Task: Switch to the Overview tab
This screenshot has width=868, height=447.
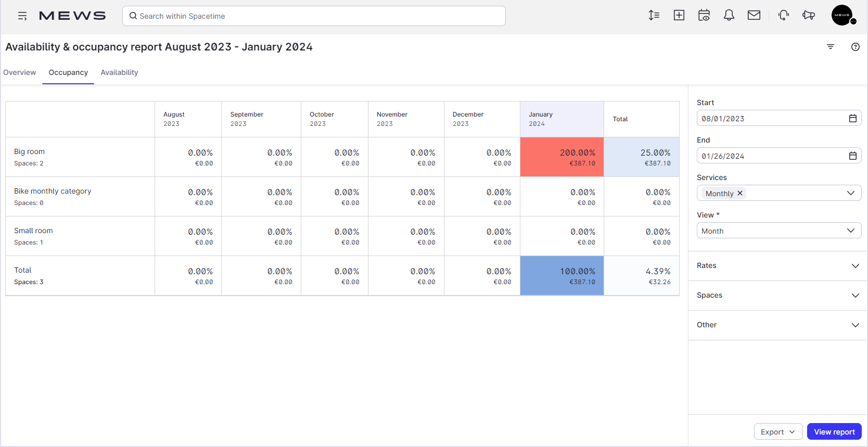Action: [x=20, y=73]
